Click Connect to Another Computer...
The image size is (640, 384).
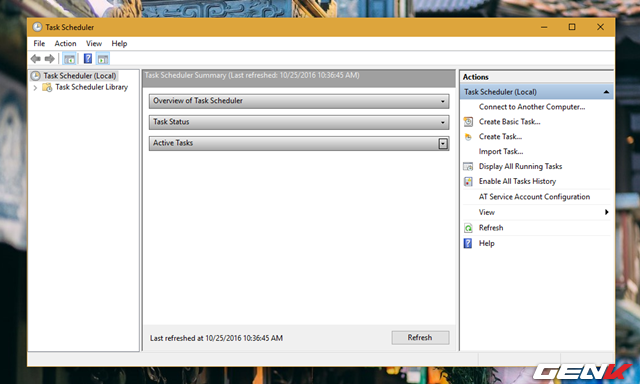tap(532, 107)
